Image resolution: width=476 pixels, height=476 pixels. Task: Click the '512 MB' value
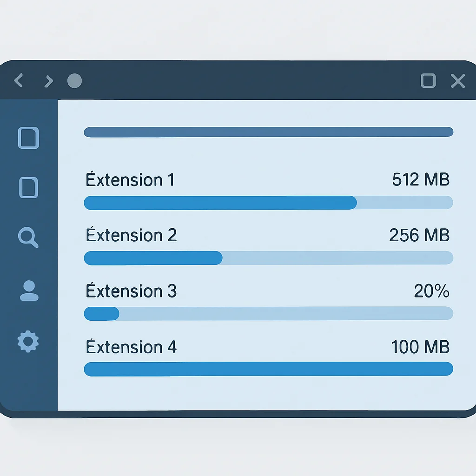(x=421, y=179)
